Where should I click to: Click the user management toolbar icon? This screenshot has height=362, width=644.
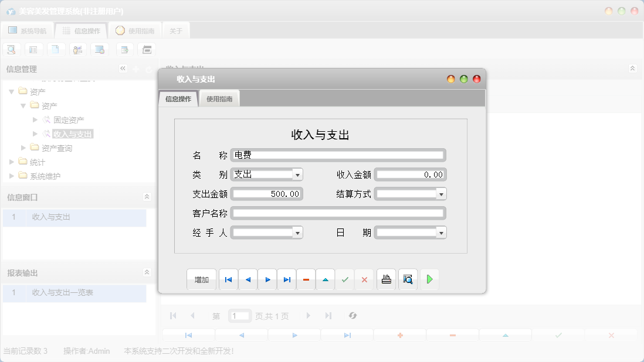78,49
